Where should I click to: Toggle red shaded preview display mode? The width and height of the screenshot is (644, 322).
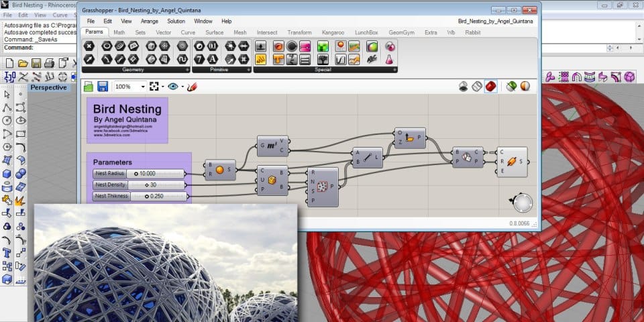tap(490, 87)
